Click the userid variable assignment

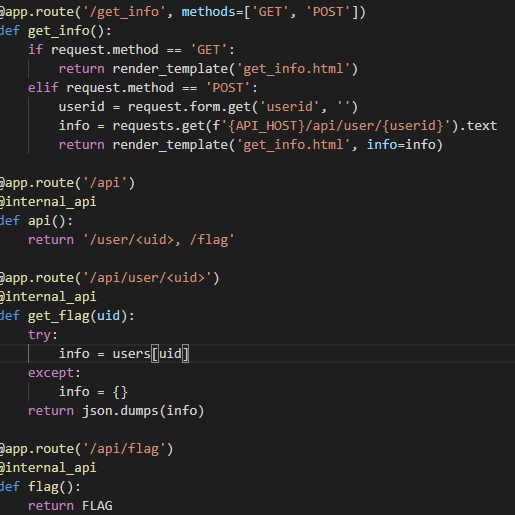[x=82, y=107]
